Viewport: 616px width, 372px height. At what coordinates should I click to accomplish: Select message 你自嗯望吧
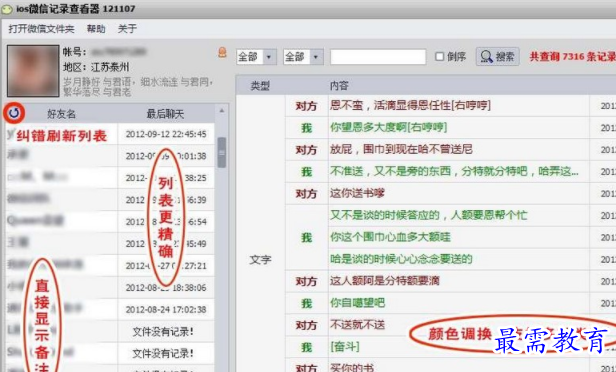click(x=358, y=303)
